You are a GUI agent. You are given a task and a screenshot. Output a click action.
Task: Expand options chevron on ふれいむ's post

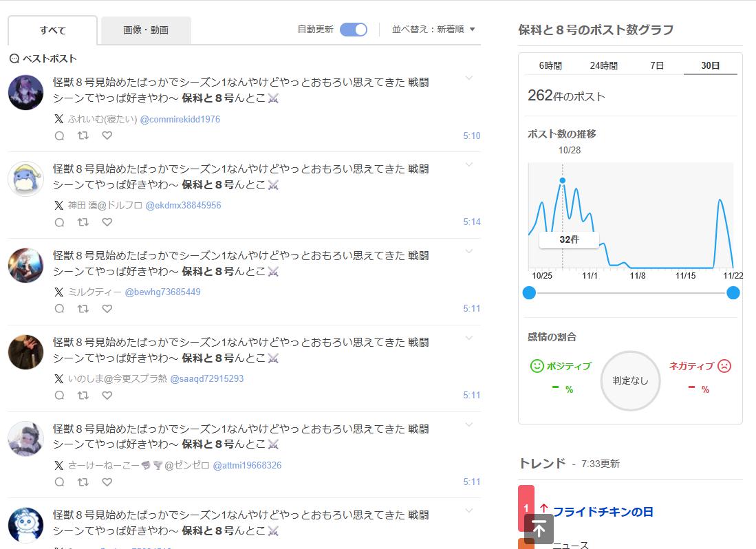click(x=469, y=78)
